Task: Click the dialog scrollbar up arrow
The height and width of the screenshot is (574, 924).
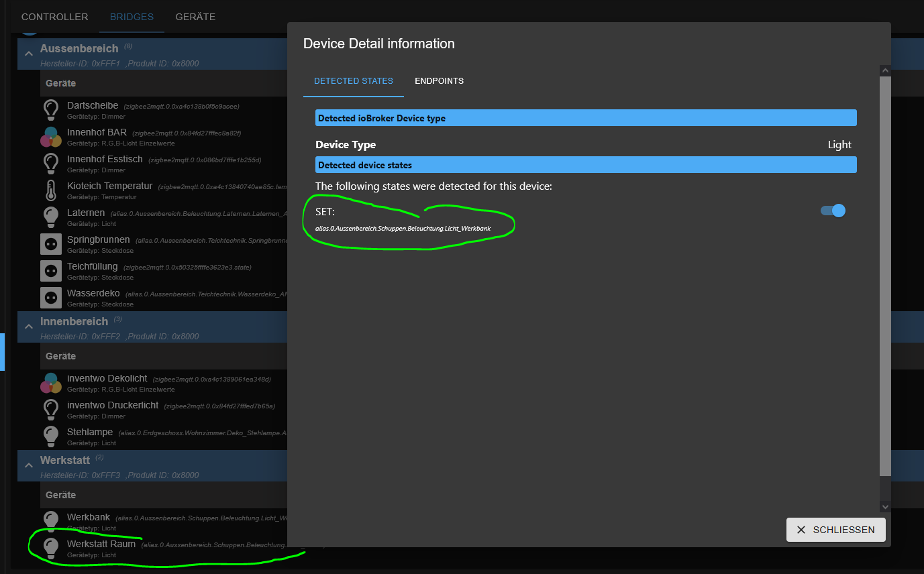Action: coord(885,70)
